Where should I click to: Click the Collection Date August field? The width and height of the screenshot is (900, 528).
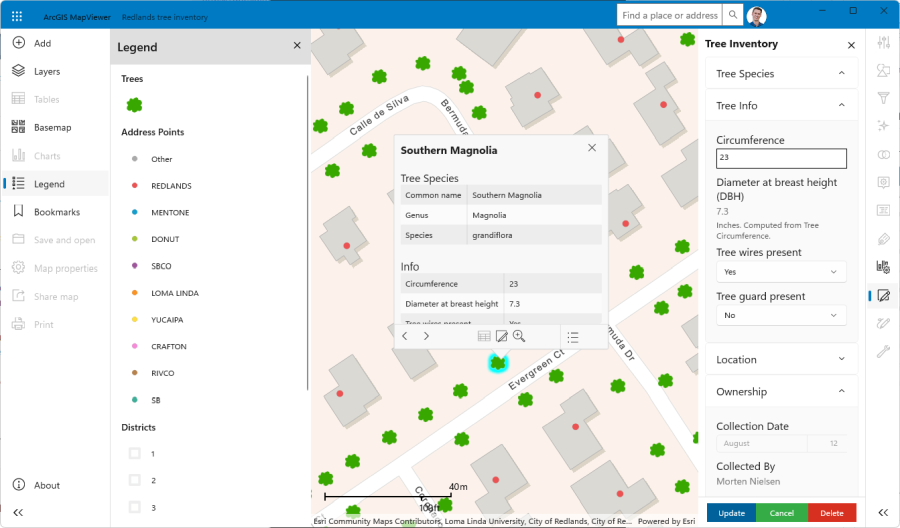click(762, 444)
